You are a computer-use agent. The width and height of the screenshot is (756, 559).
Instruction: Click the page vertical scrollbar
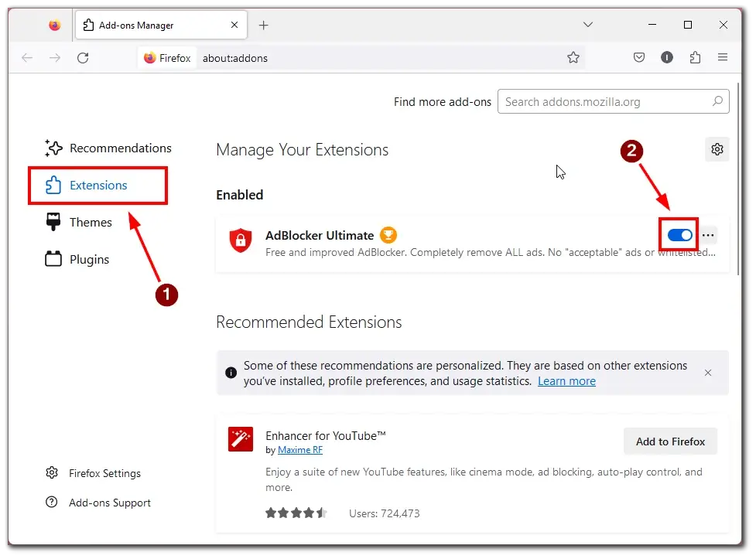point(738,179)
